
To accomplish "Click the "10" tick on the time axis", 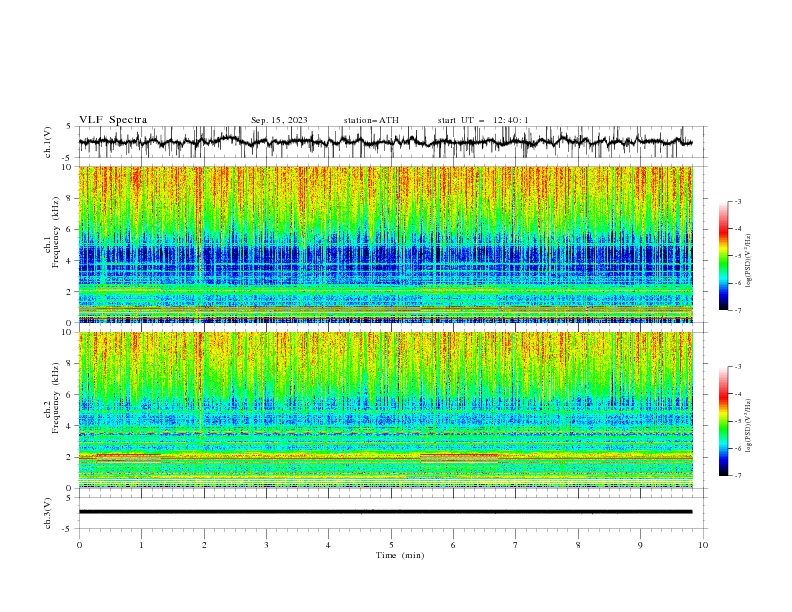I will 703,545.
